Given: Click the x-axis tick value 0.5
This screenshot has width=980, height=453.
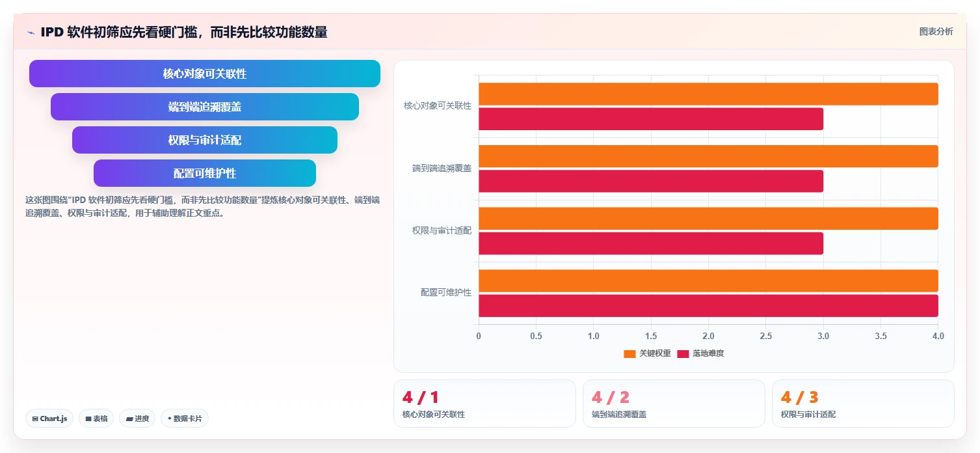Looking at the screenshot, I should [x=536, y=336].
